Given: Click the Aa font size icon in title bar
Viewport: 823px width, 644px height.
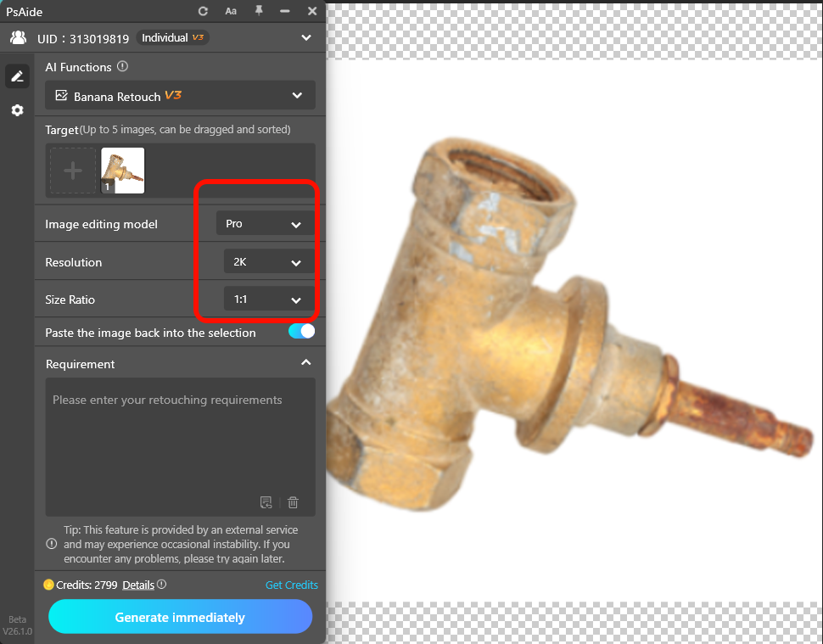Looking at the screenshot, I should pyautogui.click(x=231, y=11).
